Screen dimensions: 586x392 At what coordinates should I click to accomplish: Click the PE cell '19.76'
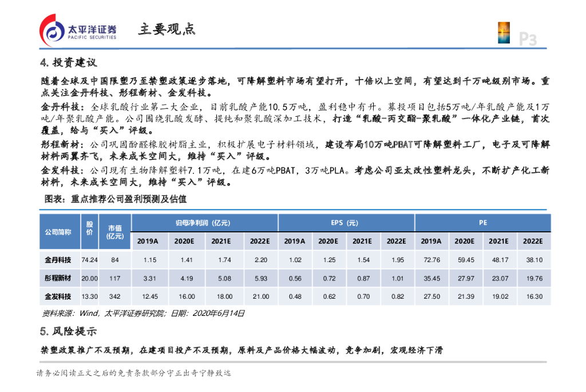[534, 278]
